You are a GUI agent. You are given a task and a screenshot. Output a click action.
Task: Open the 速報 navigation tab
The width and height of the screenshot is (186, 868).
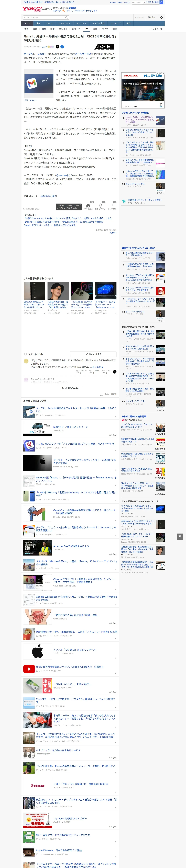[38, 24]
